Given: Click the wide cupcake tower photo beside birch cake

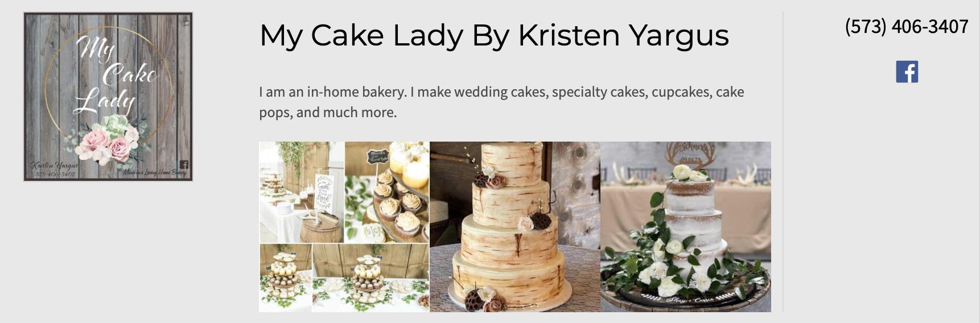Looking at the screenshot, I should 370,278.
